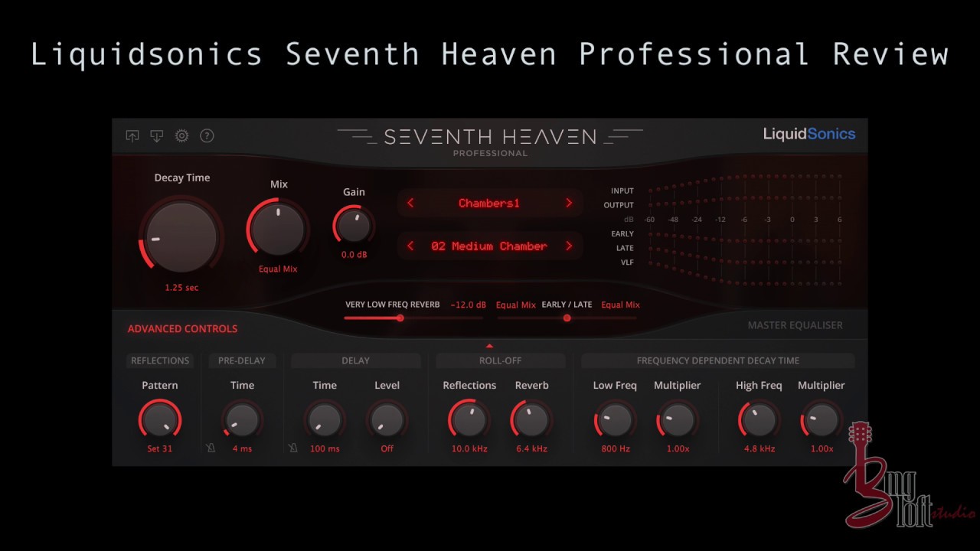The width and height of the screenshot is (980, 551).
Task: Open the help question mark icon
Action: pos(207,136)
